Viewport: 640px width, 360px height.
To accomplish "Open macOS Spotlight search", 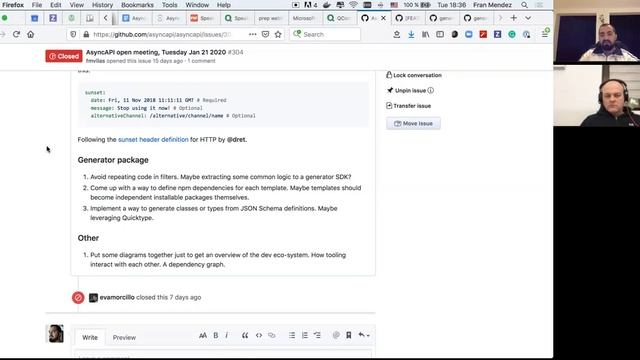I will click(524, 5).
